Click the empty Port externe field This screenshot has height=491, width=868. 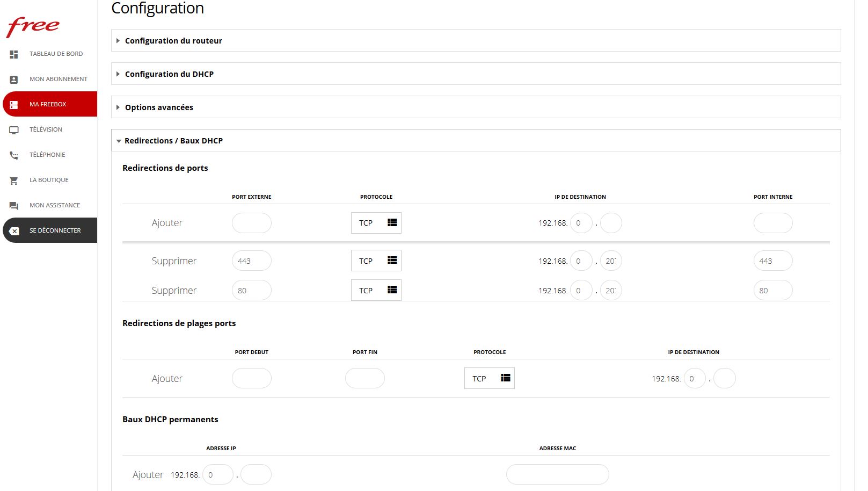click(251, 223)
